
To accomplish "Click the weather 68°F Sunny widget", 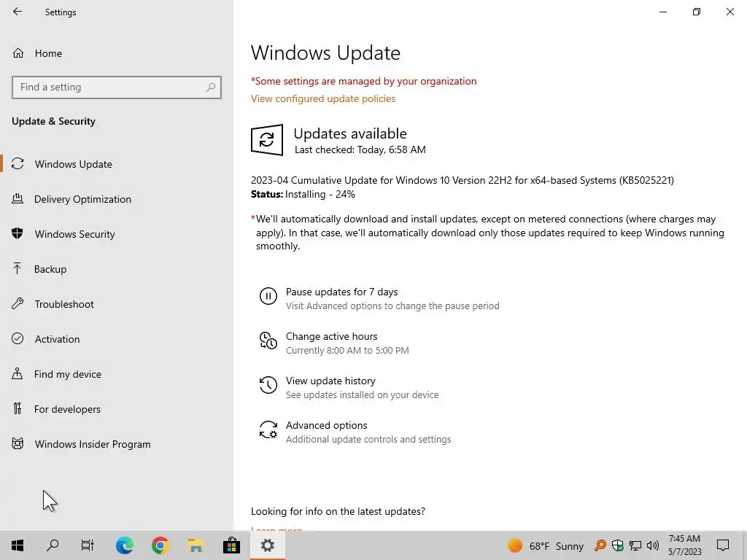I will 545,545.
